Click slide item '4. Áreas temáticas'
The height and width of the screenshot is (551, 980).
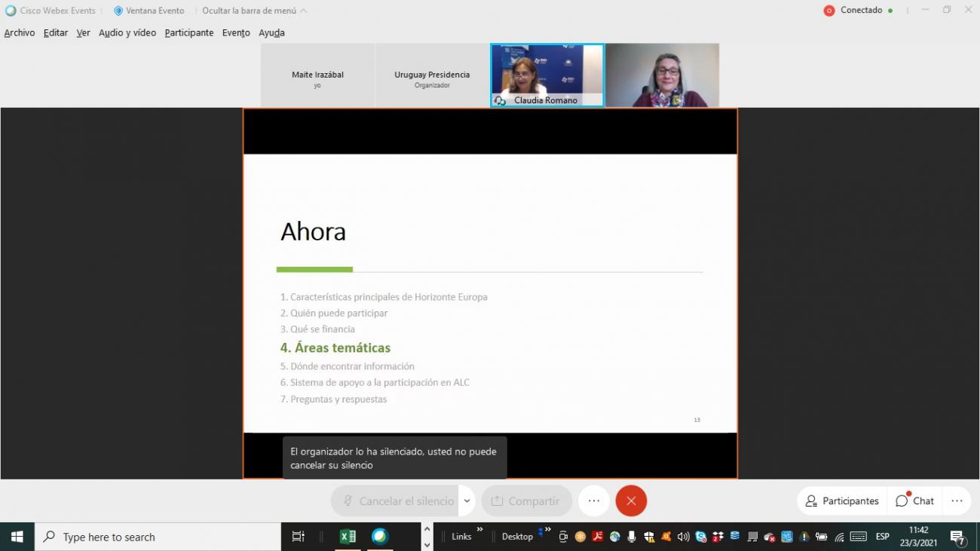(x=335, y=347)
